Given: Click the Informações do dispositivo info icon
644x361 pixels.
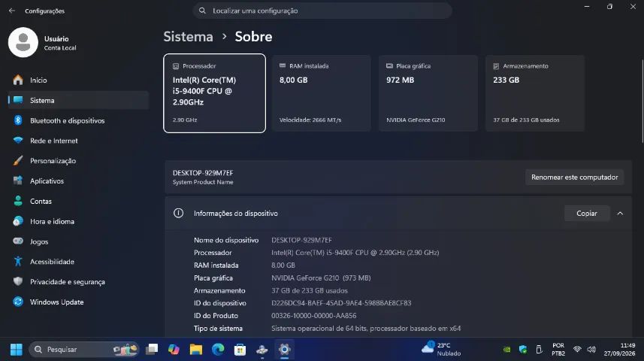Looking at the screenshot, I should point(178,213).
